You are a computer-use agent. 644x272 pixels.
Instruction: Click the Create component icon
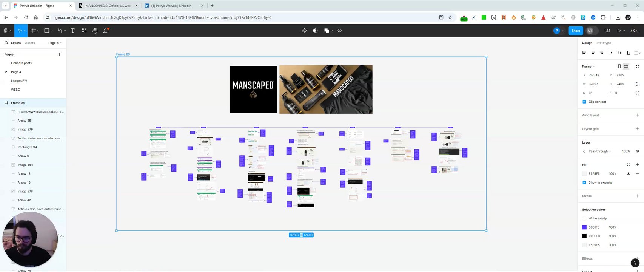pyautogui.click(x=304, y=31)
